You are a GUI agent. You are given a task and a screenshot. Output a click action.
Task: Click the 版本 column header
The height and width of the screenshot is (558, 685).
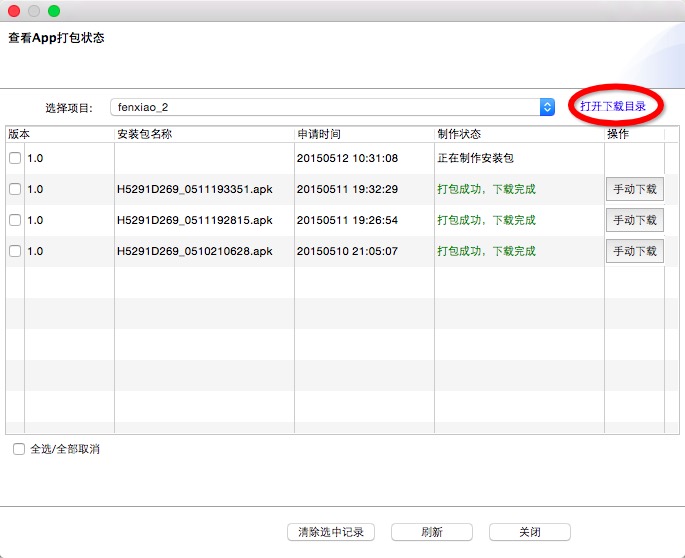tap(19, 134)
